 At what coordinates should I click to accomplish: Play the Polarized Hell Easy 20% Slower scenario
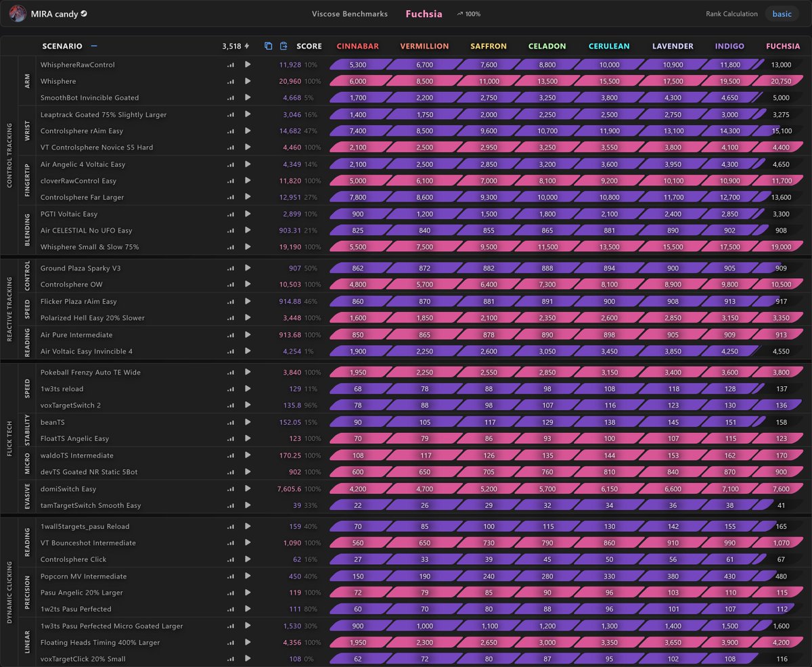(248, 318)
